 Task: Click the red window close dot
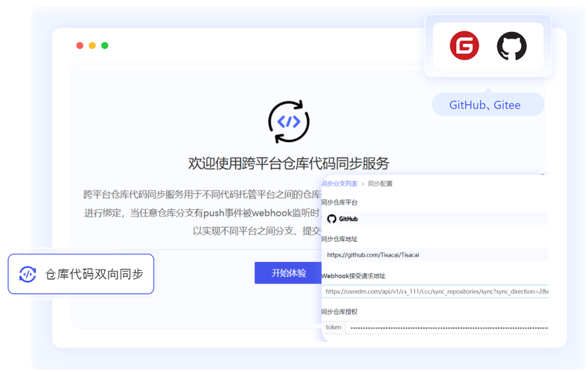[80, 45]
